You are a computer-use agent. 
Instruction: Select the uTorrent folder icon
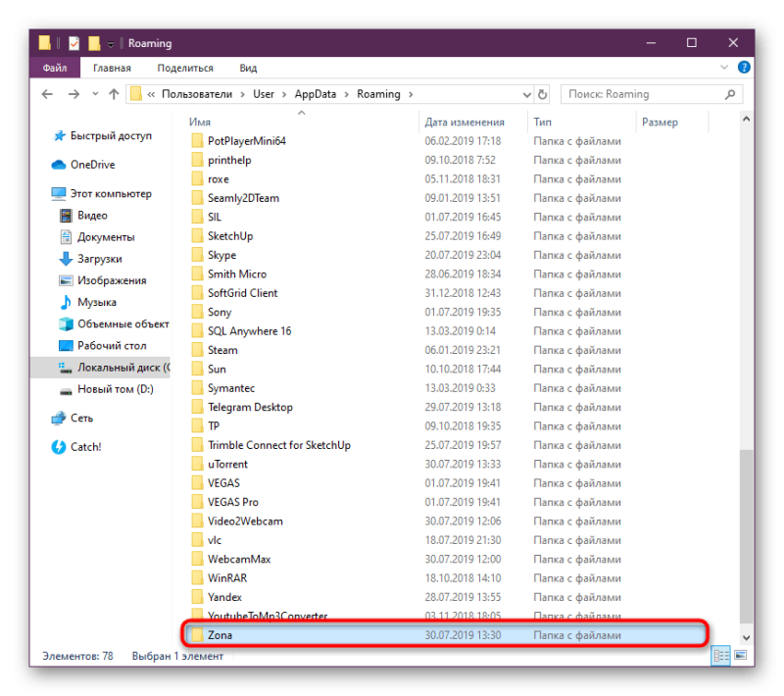tap(198, 464)
